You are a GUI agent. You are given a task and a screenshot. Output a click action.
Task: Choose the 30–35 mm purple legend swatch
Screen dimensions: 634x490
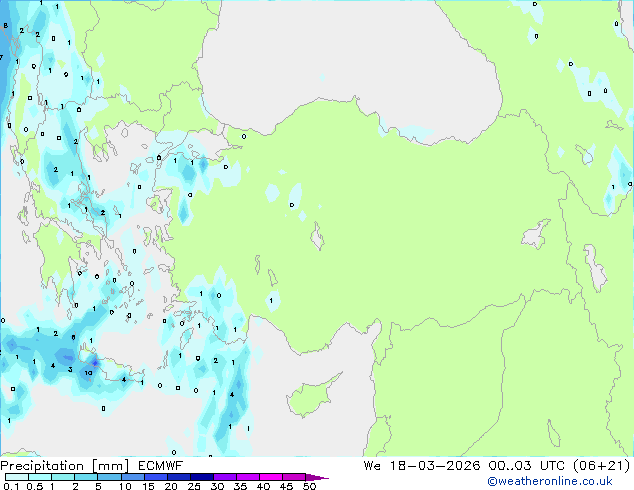point(225,477)
